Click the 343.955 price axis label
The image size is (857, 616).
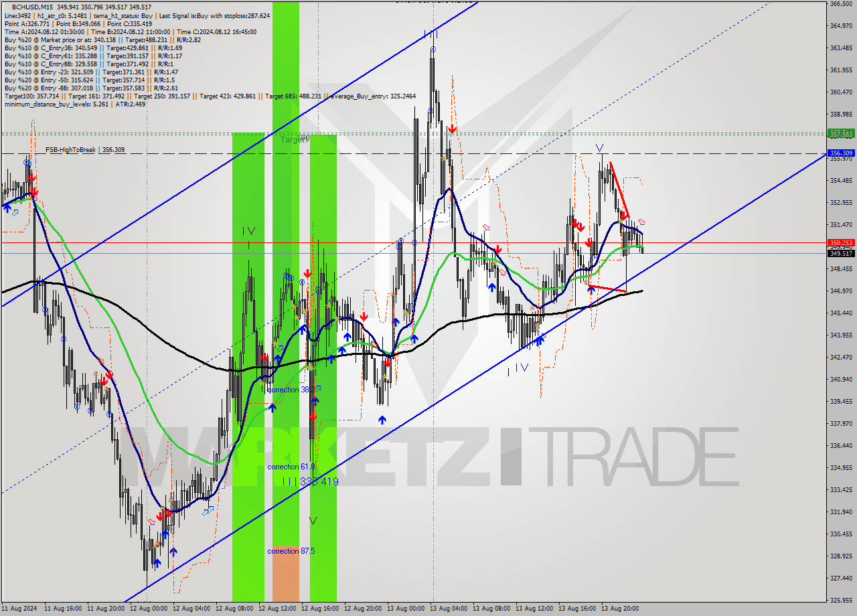[841, 335]
